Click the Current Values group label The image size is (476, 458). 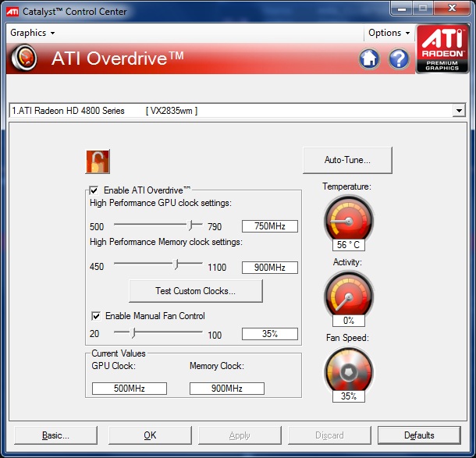pyautogui.click(x=119, y=353)
